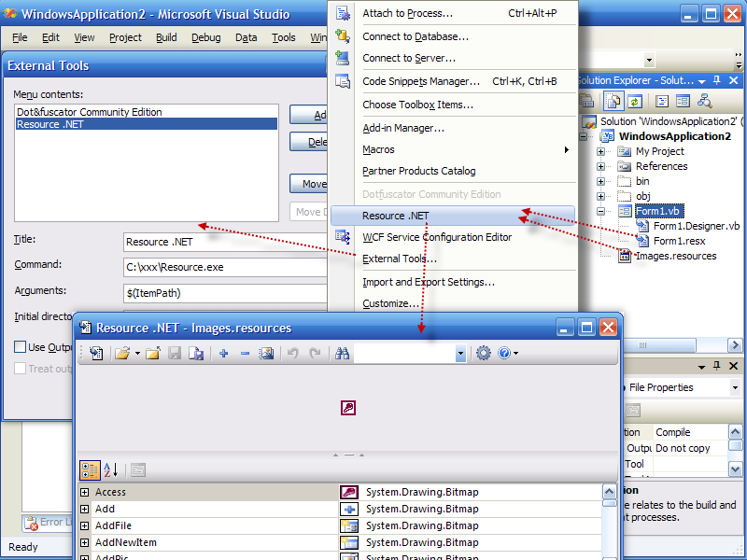The width and height of the screenshot is (747, 560).
Task: Click the Command input field
Action: point(226,267)
